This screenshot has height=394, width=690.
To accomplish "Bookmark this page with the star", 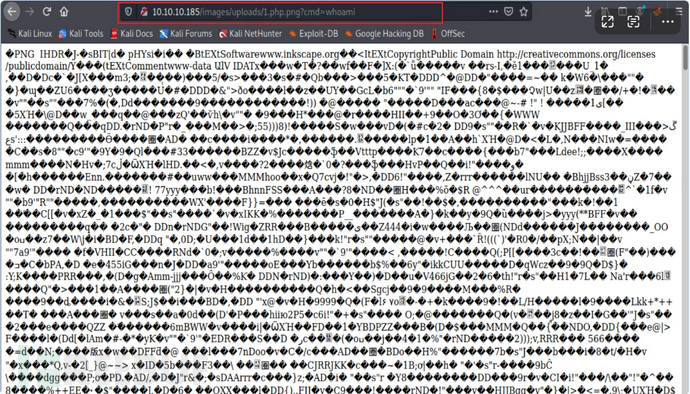I will click(524, 12).
